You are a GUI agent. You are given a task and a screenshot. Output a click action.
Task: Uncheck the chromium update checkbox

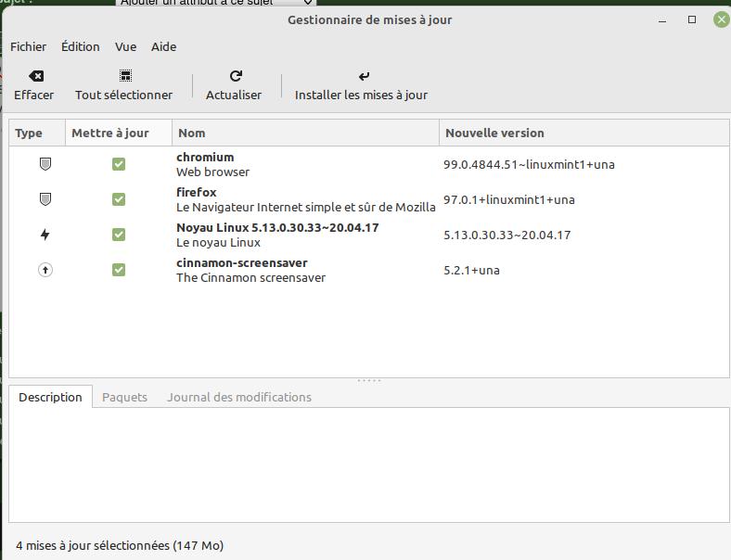pyautogui.click(x=119, y=164)
